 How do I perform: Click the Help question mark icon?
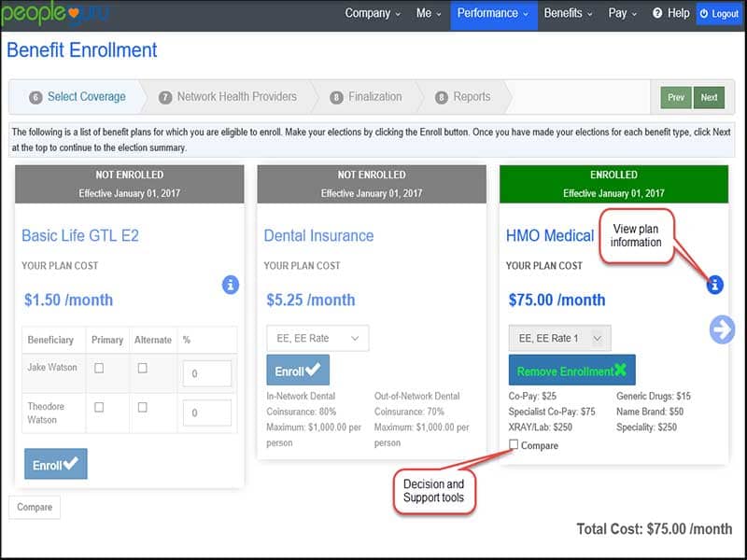point(657,14)
